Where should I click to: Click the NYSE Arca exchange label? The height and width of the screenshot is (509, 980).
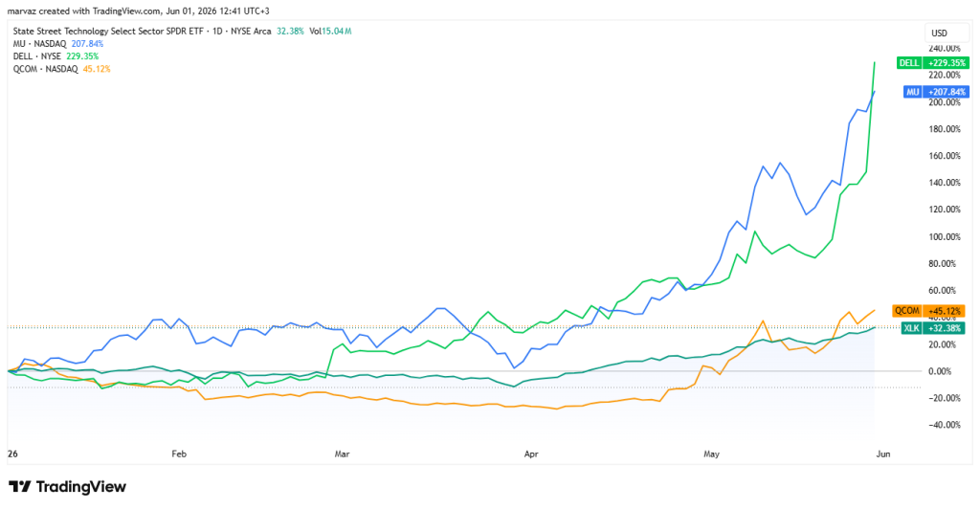(x=251, y=31)
